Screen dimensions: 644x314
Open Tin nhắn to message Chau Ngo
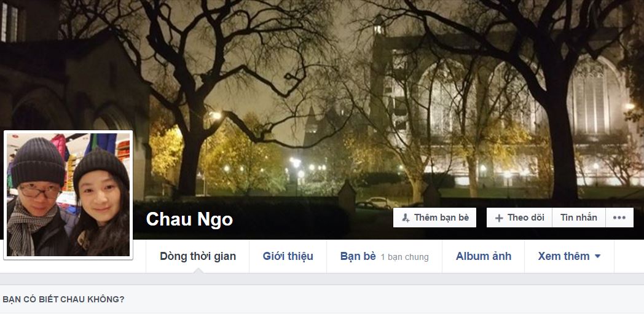click(x=579, y=218)
